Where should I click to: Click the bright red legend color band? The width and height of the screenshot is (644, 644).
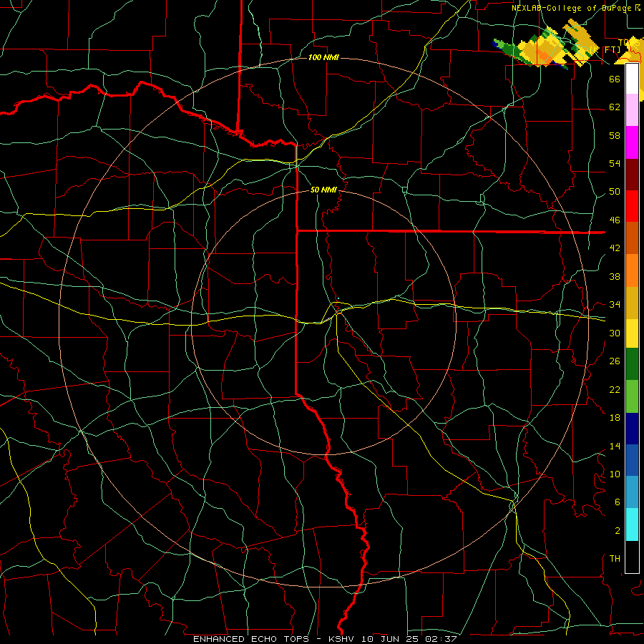coord(632,206)
